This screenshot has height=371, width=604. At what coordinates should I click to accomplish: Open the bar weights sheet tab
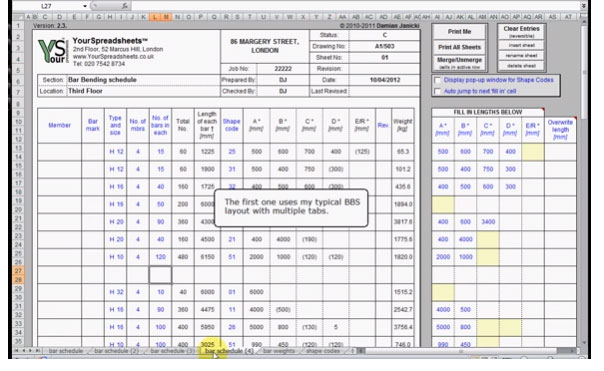[279, 351]
